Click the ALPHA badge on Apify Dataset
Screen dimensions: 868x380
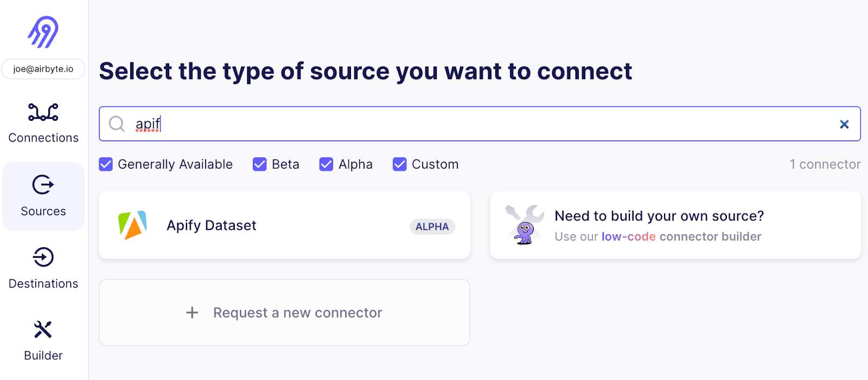point(432,227)
